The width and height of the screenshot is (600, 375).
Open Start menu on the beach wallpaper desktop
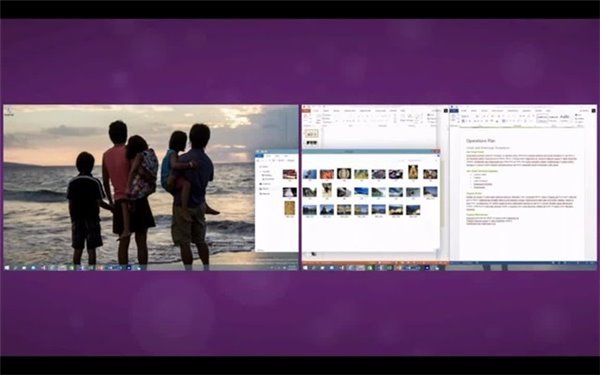pyautogui.click(x=7, y=268)
